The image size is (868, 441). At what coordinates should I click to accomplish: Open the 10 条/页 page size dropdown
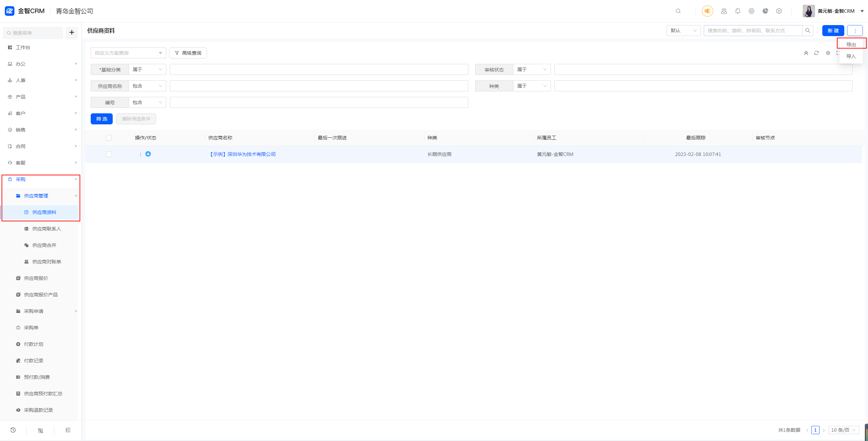tap(843, 430)
